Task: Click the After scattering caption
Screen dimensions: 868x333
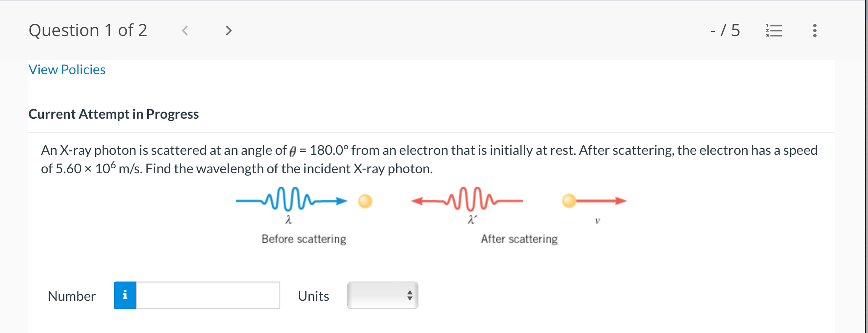Action: tap(519, 239)
